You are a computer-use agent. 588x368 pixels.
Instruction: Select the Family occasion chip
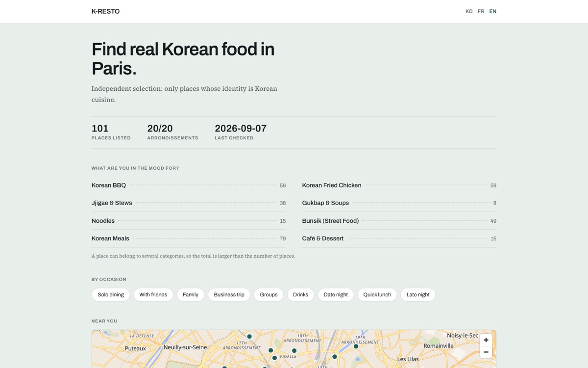[x=191, y=294]
